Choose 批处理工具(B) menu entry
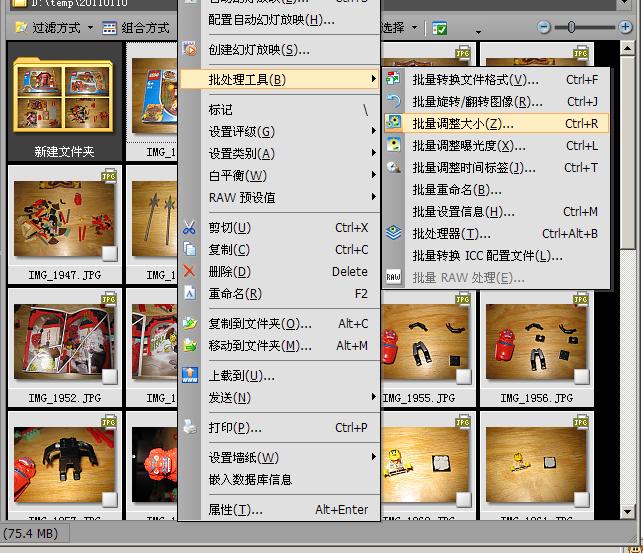Viewport: 643px width, 553px height. tap(280, 79)
